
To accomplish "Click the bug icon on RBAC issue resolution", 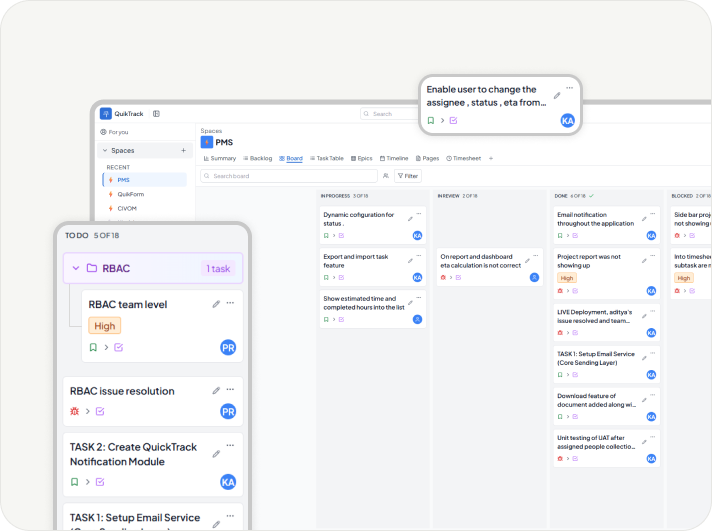I will pyautogui.click(x=74, y=411).
